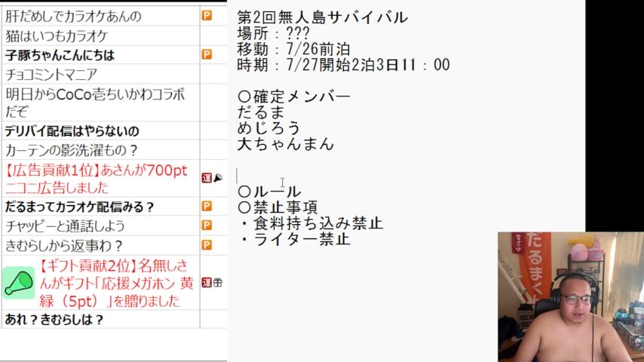644x362 pixels.
Task: Click the ・食料持ち込み禁止 line
Action: 311,223
